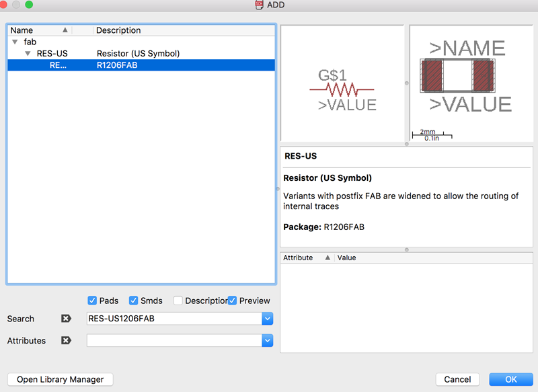The width and height of the screenshot is (538, 392).
Task: Select the R1206FAB package row
Action: point(141,65)
